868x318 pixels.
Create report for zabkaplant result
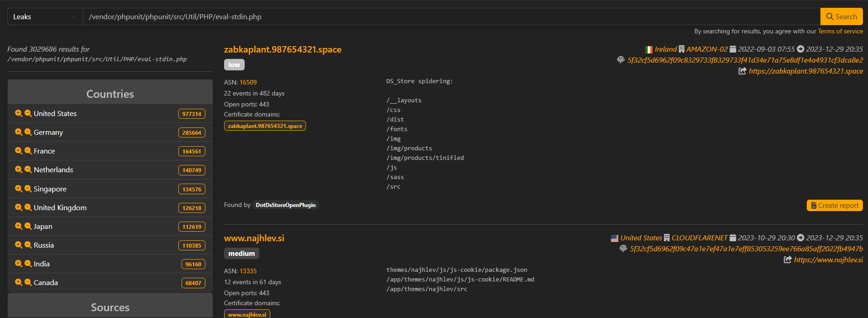coord(834,206)
